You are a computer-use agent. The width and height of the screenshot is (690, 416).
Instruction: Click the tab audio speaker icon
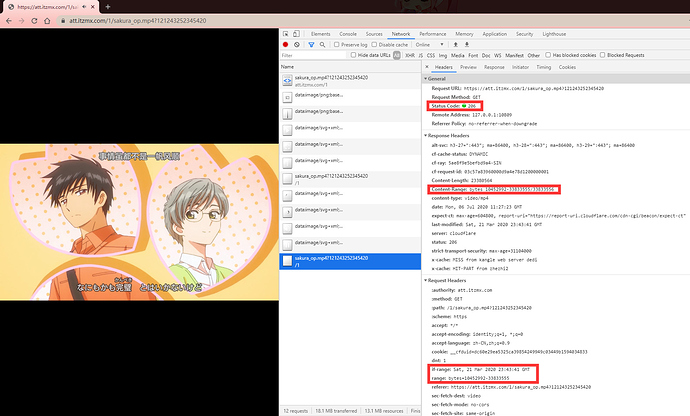click(x=84, y=7)
